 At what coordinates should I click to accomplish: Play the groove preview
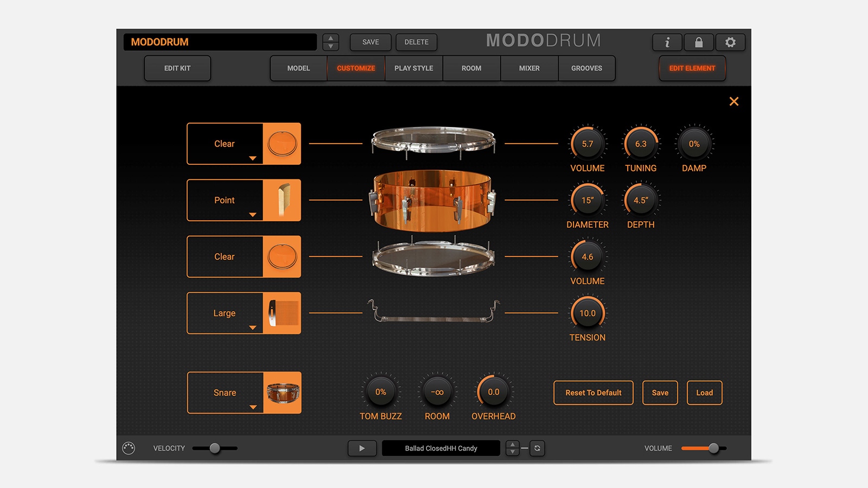click(x=362, y=448)
